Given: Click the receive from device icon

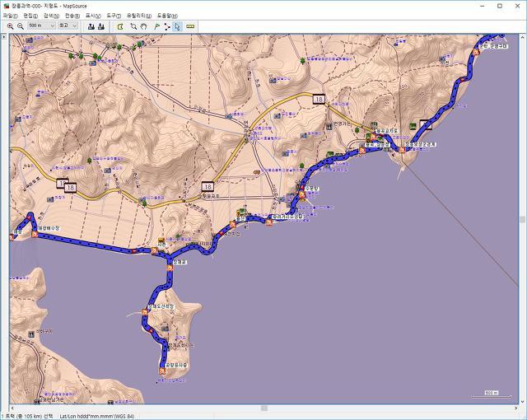Looking at the screenshot, I should [101, 26].
